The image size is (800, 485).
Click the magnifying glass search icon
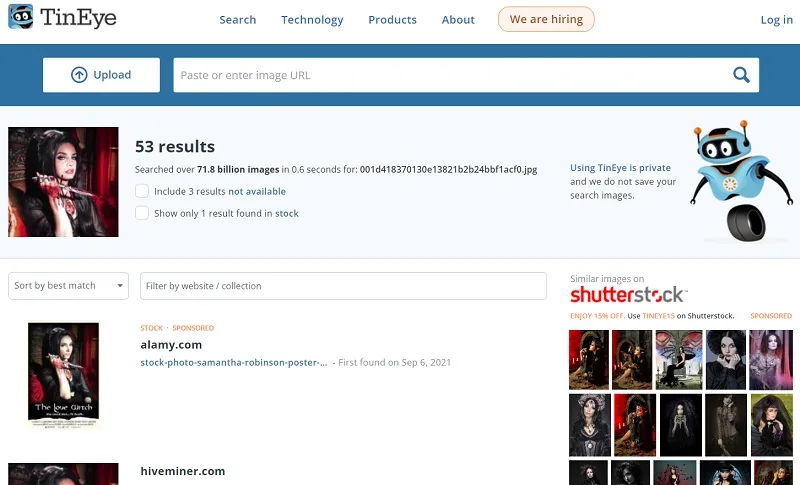[x=741, y=75]
